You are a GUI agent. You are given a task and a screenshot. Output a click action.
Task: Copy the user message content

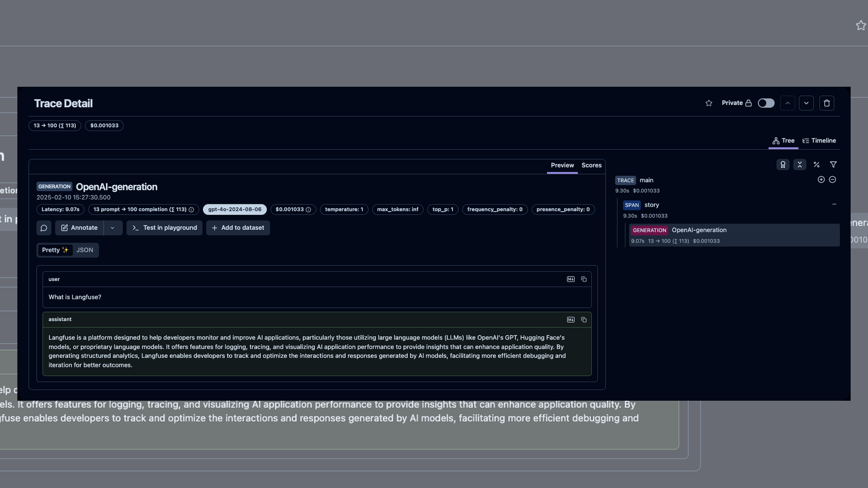(x=584, y=279)
